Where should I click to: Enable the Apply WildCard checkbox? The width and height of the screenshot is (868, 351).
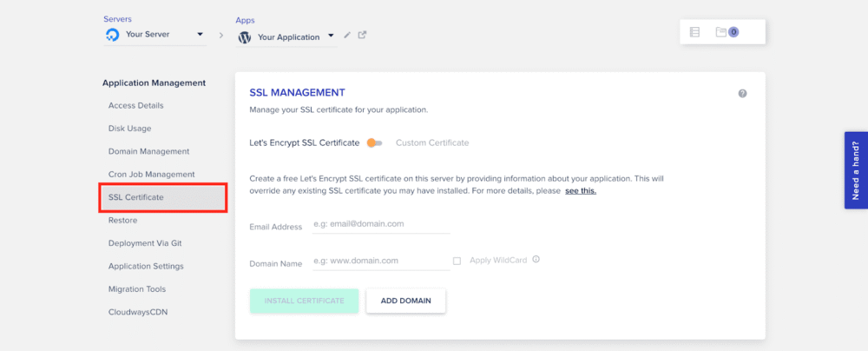tap(457, 260)
